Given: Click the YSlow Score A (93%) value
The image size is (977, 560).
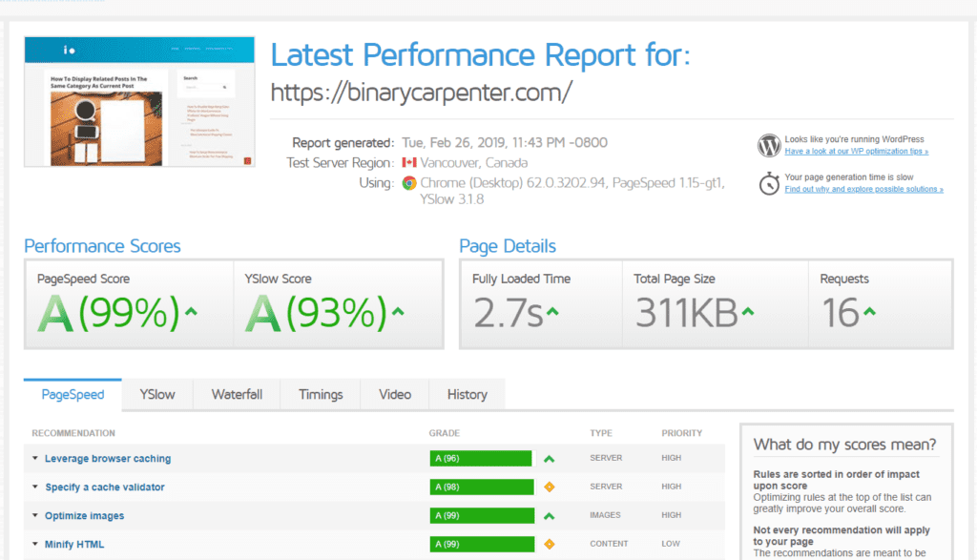Looking at the screenshot, I should pyautogui.click(x=317, y=312).
